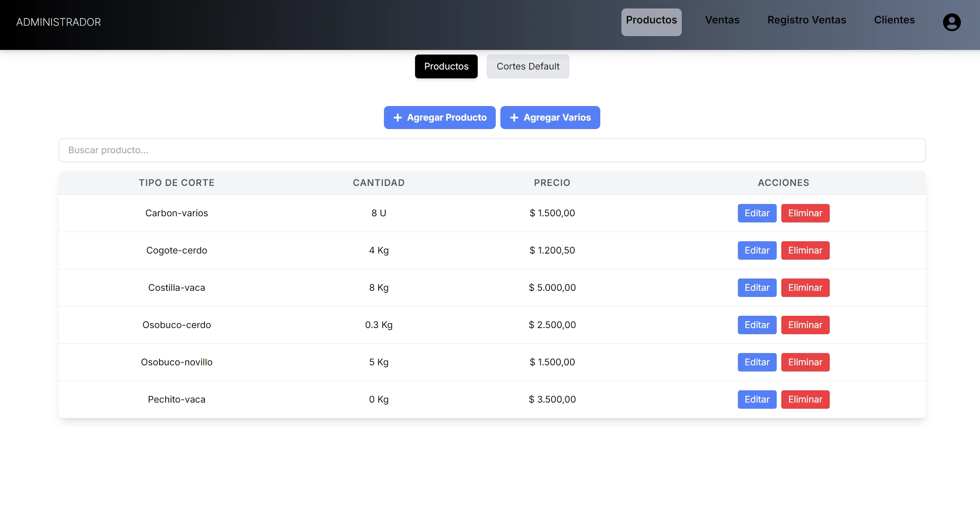Screen dimensions: 980x509
Task: Open Registro Ventas page
Action: tap(807, 20)
